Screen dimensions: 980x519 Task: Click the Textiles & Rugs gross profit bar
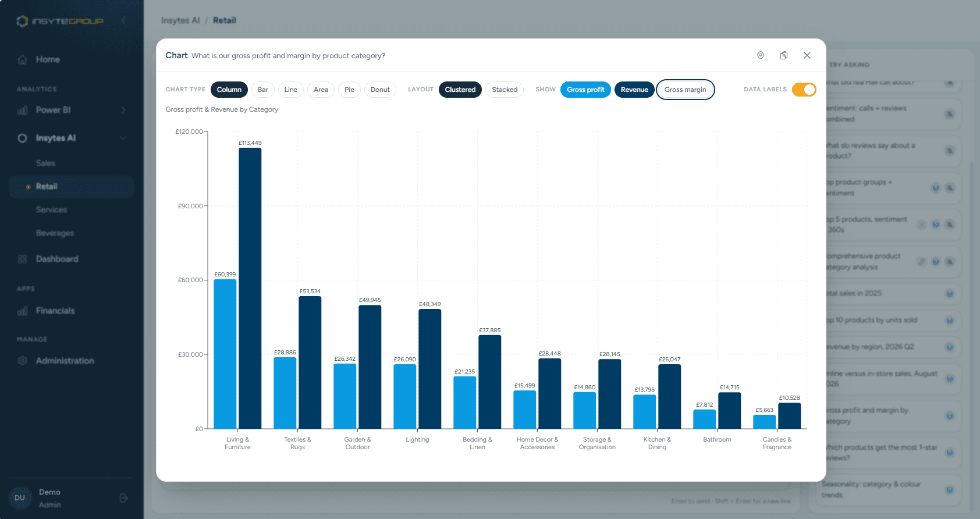285,393
